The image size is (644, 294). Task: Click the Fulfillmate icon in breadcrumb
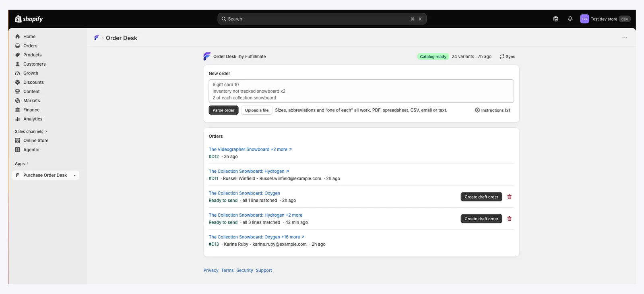tap(97, 38)
